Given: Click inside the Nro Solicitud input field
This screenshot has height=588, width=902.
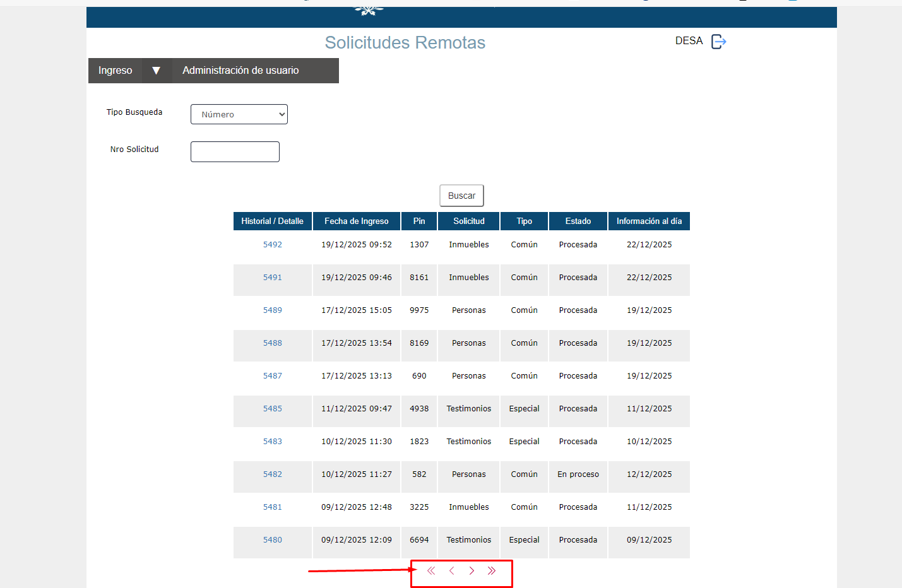Looking at the screenshot, I should (x=235, y=151).
